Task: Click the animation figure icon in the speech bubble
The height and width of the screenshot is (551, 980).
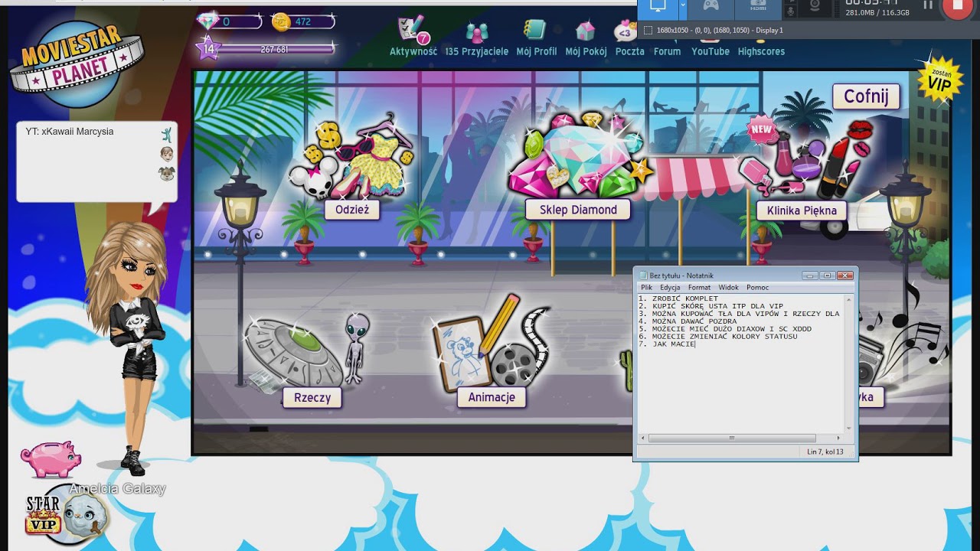Action: (166, 135)
